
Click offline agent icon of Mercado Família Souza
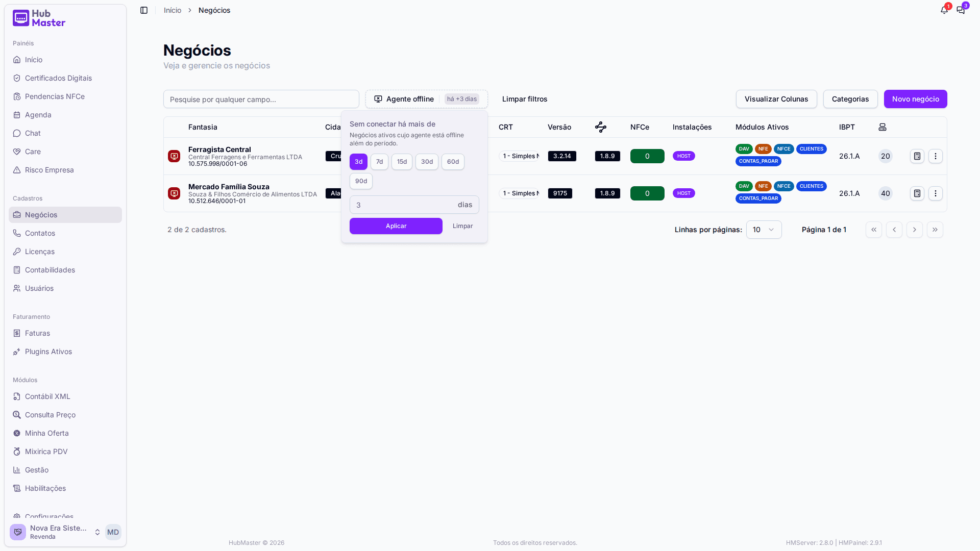click(x=174, y=193)
